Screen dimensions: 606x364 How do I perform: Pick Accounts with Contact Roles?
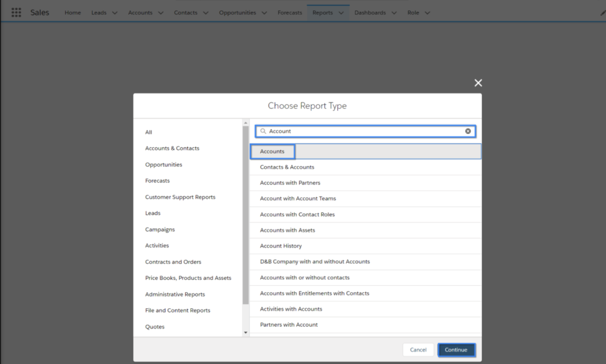pyautogui.click(x=365, y=214)
